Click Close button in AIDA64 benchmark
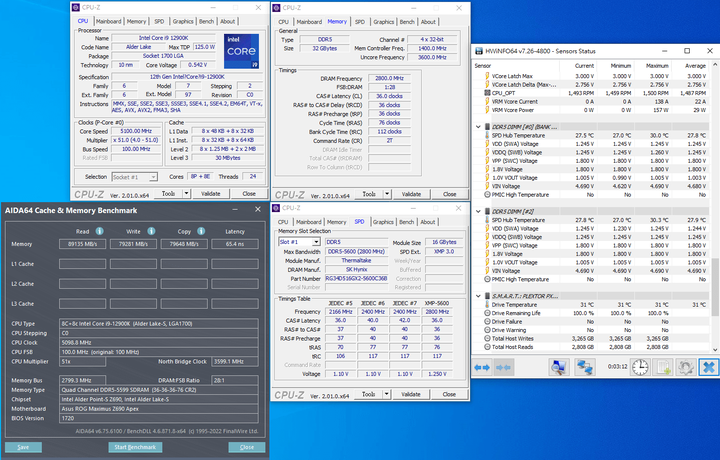The image size is (720, 460). point(247,447)
